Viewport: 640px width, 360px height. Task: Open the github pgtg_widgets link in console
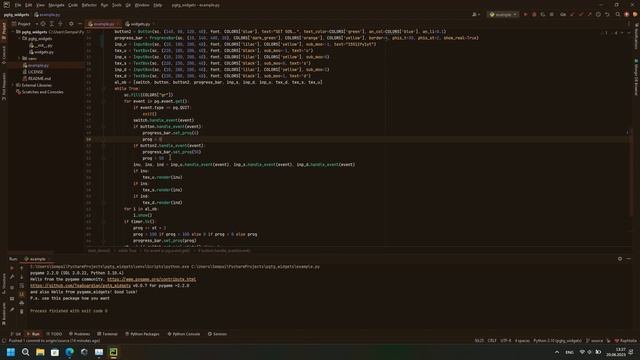coord(80,286)
